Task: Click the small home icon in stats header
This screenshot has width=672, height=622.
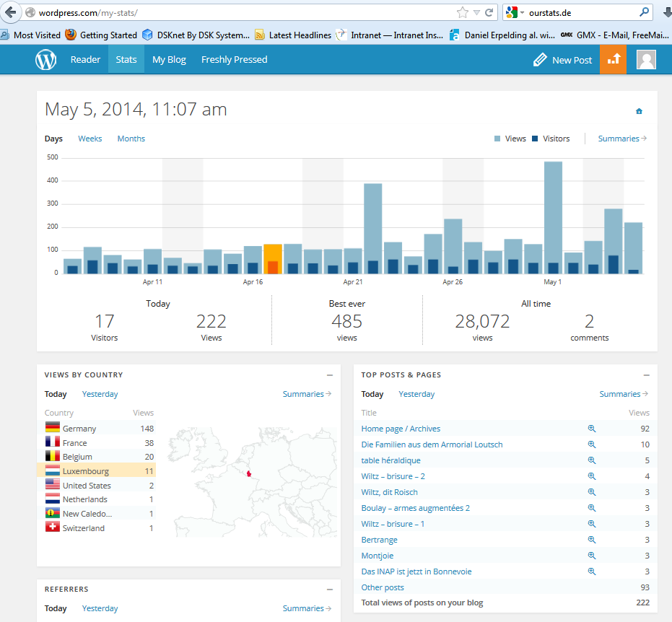Action: pos(639,111)
